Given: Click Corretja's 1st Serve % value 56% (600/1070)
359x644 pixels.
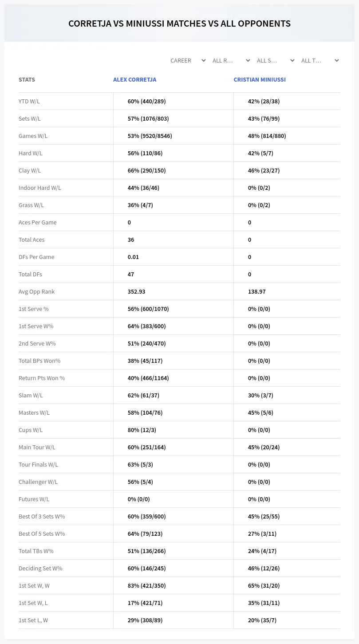Looking at the screenshot, I should click(148, 309).
